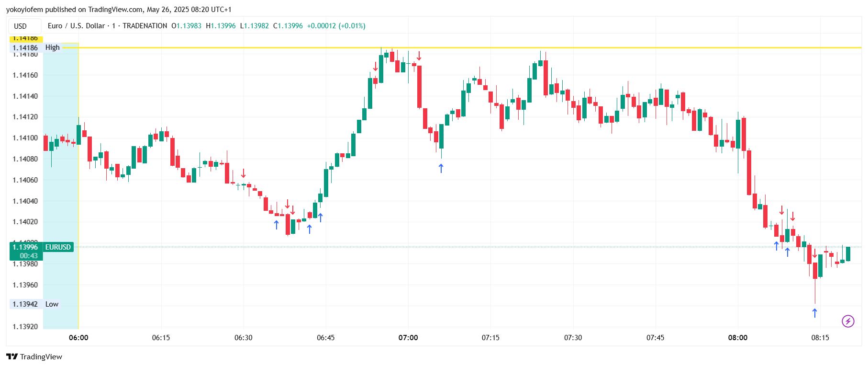Select the High price label 1.14186
Image resolution: width=868 pixels, height=367 pixels.
[25, 47]
